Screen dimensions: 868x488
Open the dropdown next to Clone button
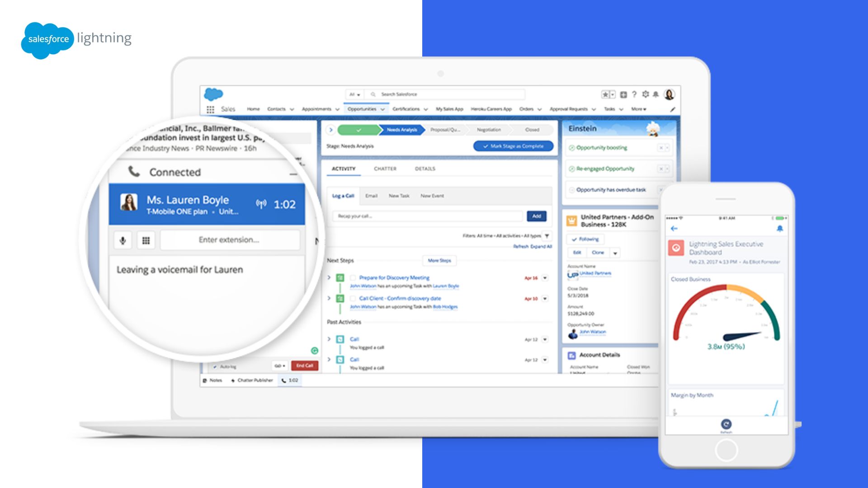(x=615, y=253)
